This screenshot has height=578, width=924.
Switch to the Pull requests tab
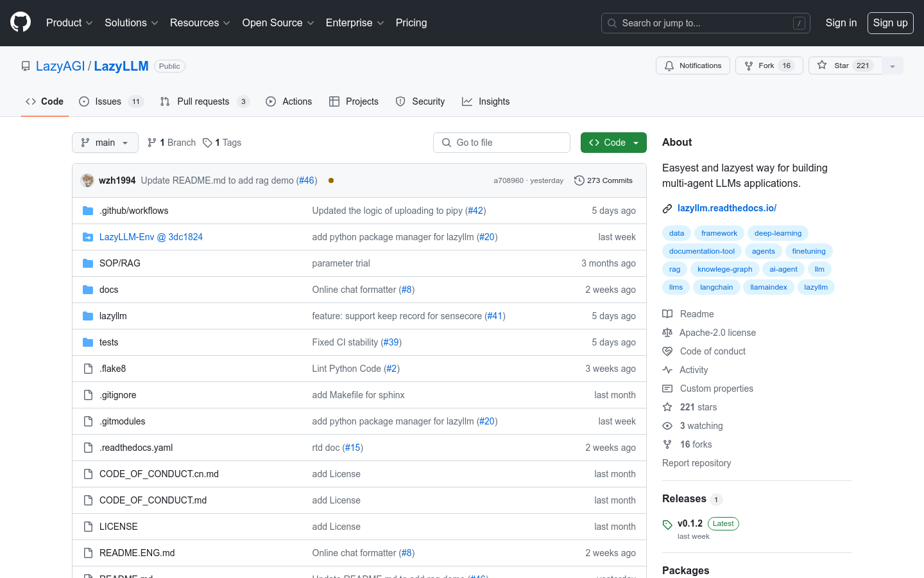[x=205, y=101]
